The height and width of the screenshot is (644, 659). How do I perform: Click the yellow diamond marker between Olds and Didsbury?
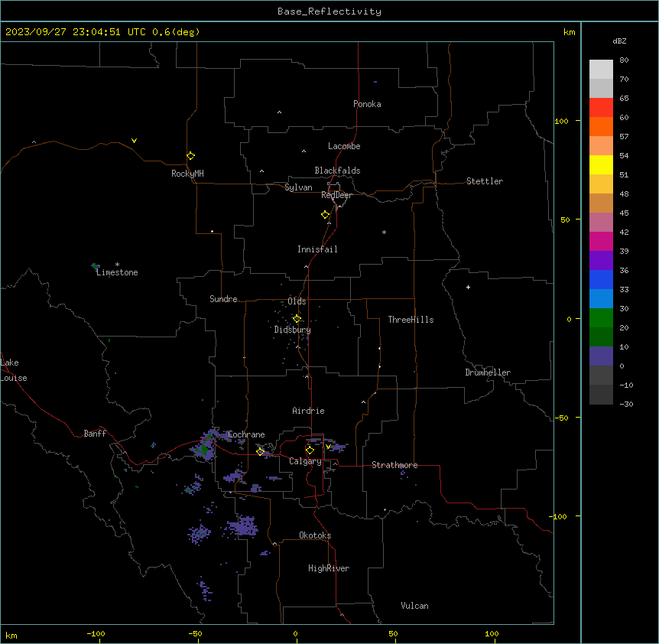297,318
